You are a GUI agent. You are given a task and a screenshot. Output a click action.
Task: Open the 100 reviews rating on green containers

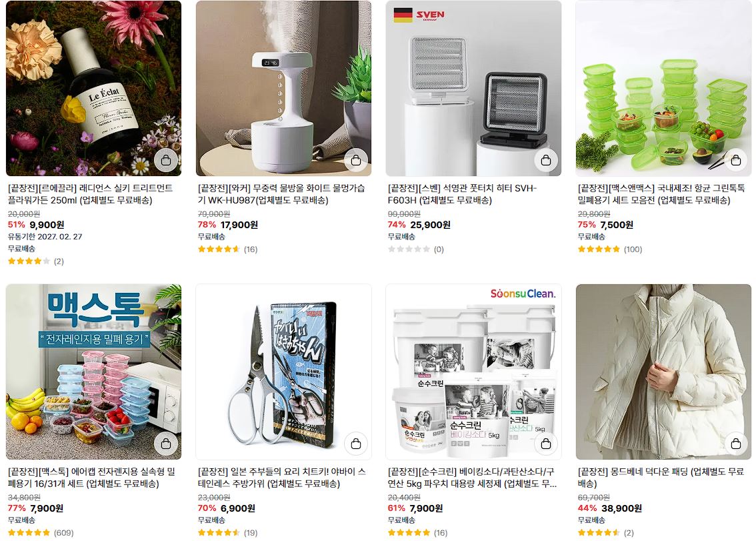click(x=610, y=249)
